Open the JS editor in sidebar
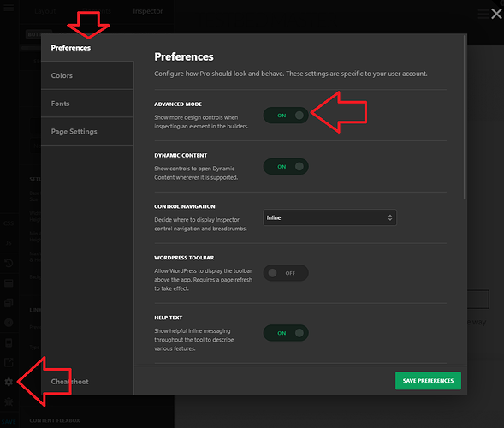The image size is (504, 428). 9,243
